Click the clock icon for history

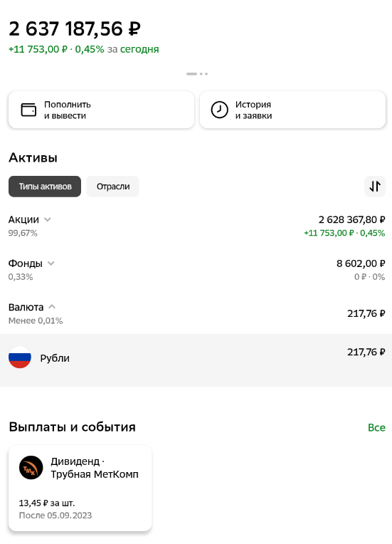click(x=219, y=110)
